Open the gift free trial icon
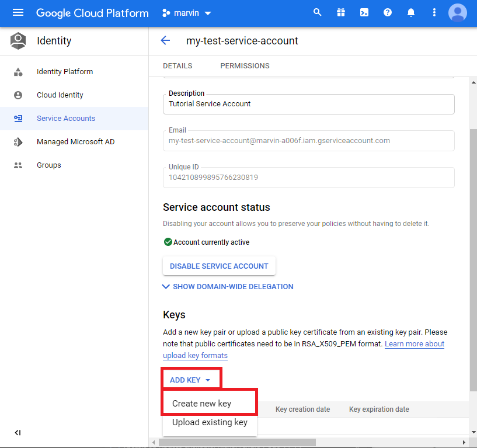The image size is (477, 448). pyautogui.click(x=341, y=12)
